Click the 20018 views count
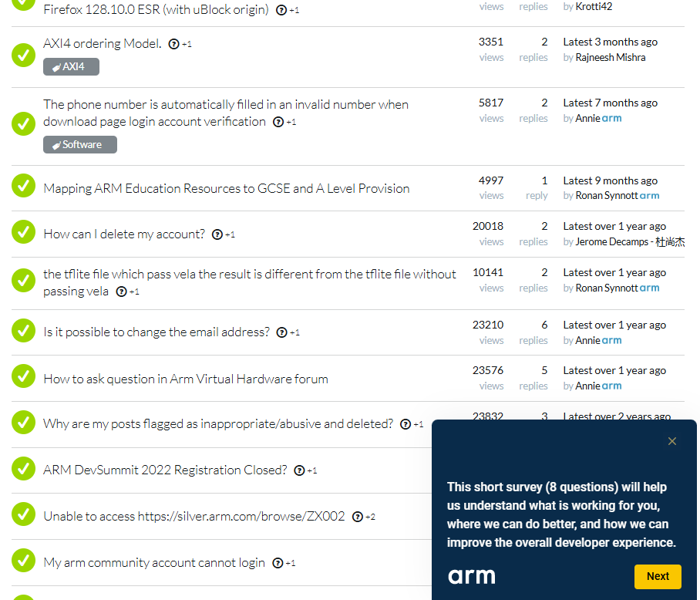 (x=488, y=226)
